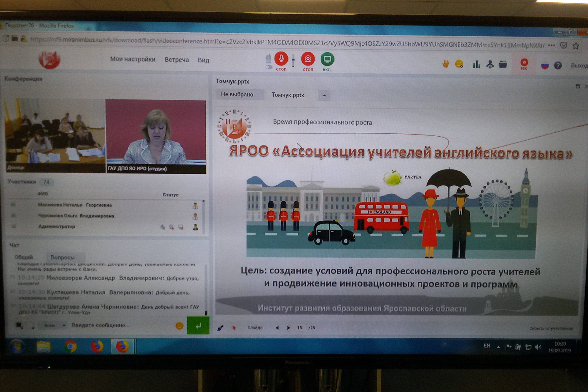Select the red pointer tool below the slide

click(234, 327)
